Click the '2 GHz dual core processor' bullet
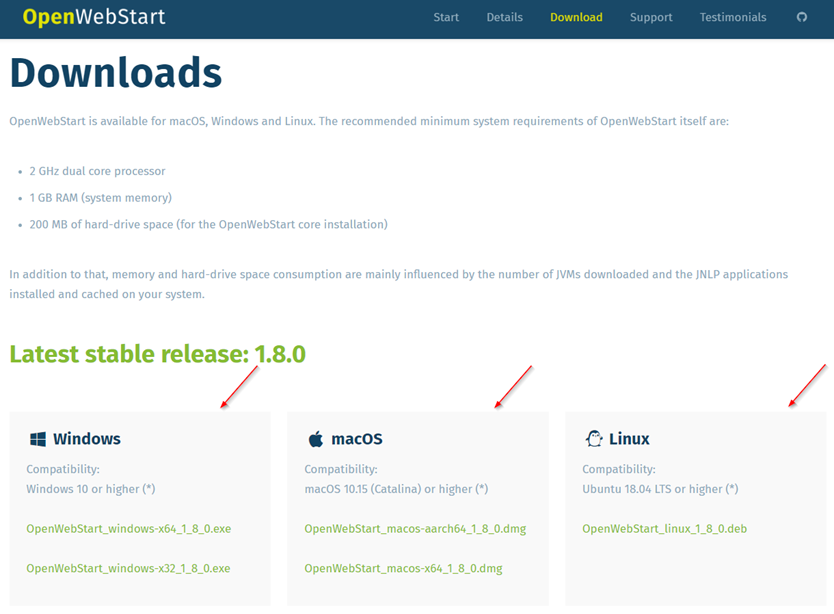This screenshot has height=614, width=834. point(97,171)
